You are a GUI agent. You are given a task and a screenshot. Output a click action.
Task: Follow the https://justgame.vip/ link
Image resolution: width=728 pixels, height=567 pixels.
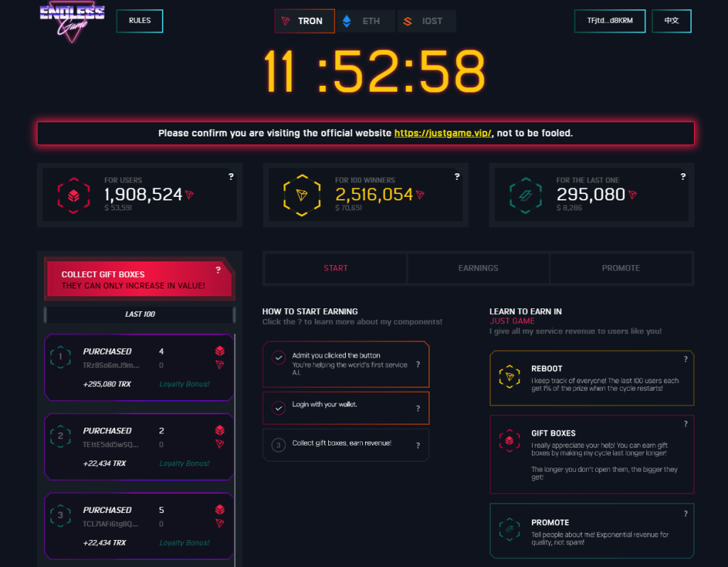pos(442,134)
